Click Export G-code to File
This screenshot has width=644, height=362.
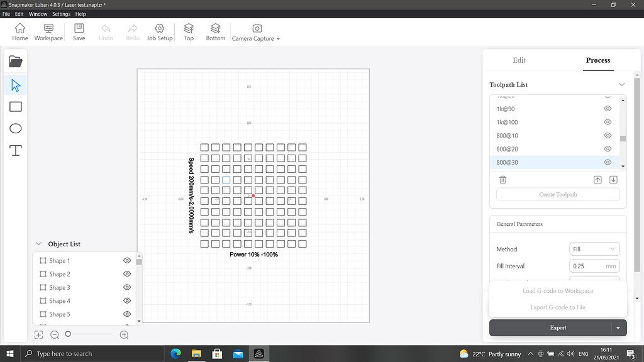coord(557,307)
